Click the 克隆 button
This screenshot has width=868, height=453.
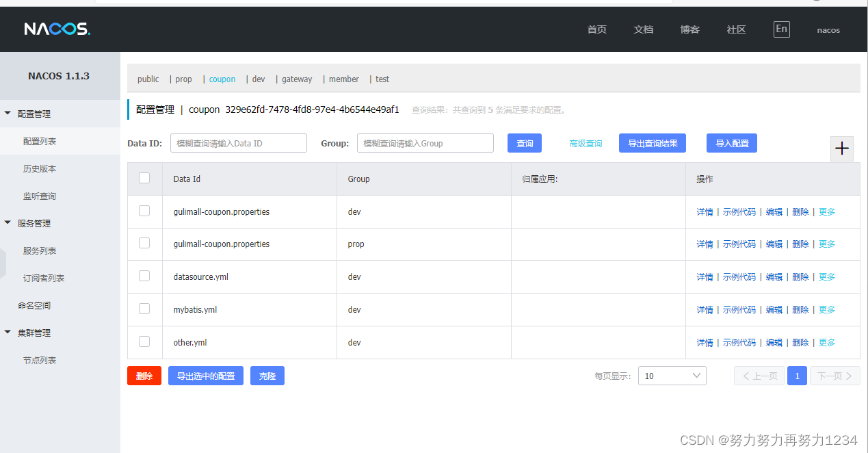tap(267, 376)
